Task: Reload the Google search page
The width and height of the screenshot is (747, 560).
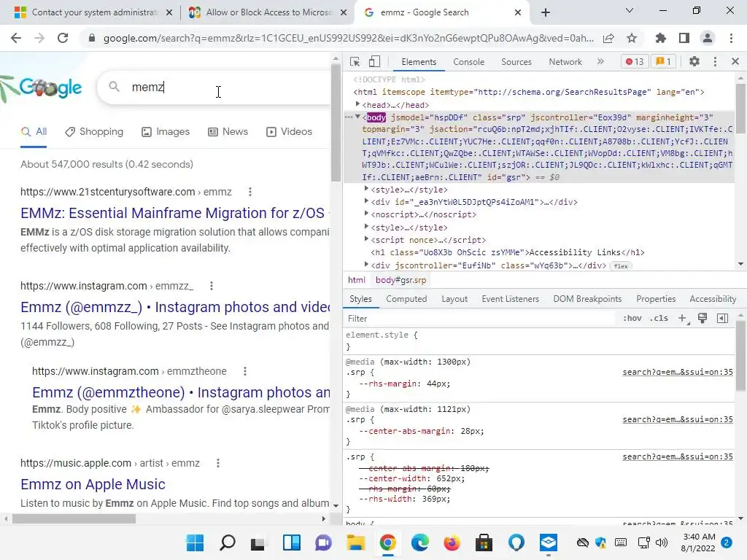Action: click(x=63, y=38)
